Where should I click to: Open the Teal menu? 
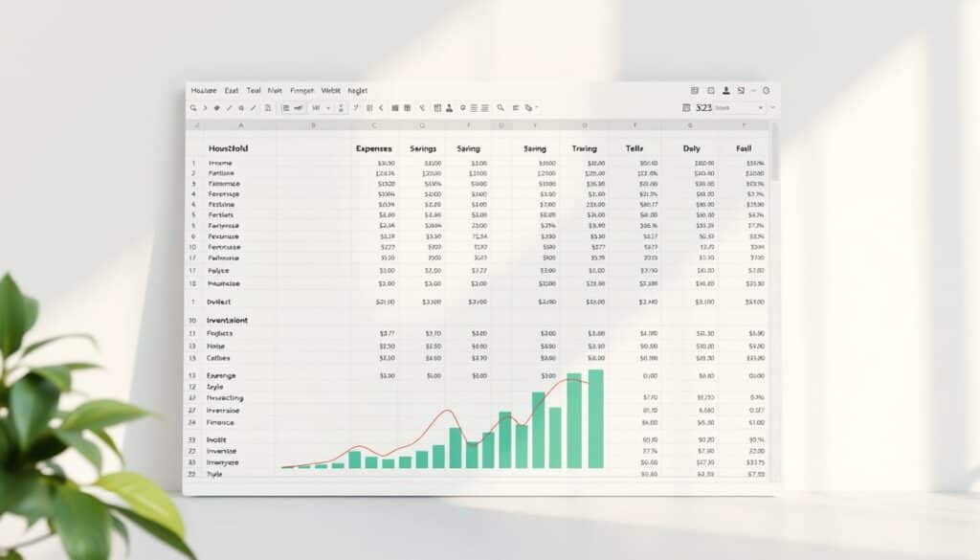[254, 91]
